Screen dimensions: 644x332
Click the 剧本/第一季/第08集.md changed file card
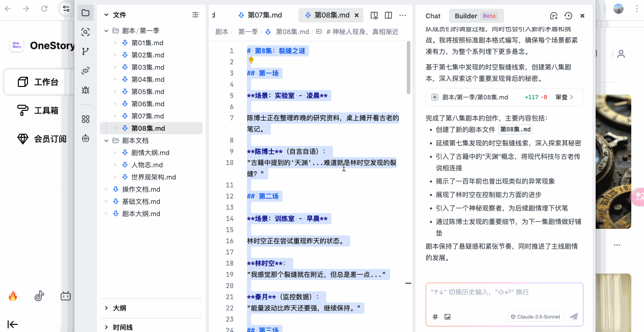504,97
